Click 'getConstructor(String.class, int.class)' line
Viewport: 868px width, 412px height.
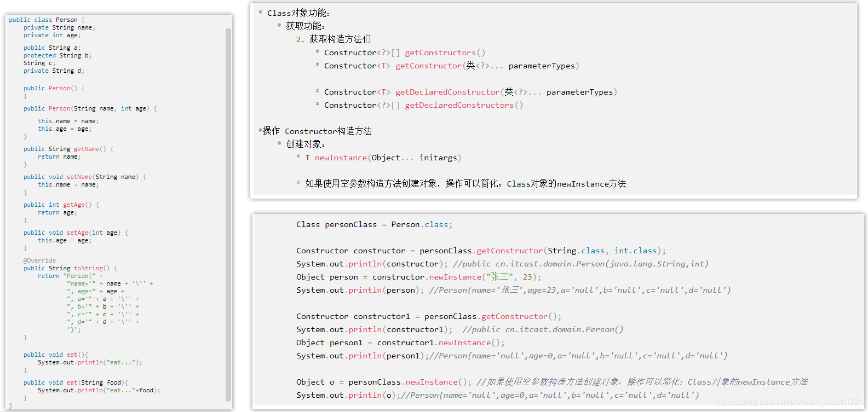[x=481, y=251]
